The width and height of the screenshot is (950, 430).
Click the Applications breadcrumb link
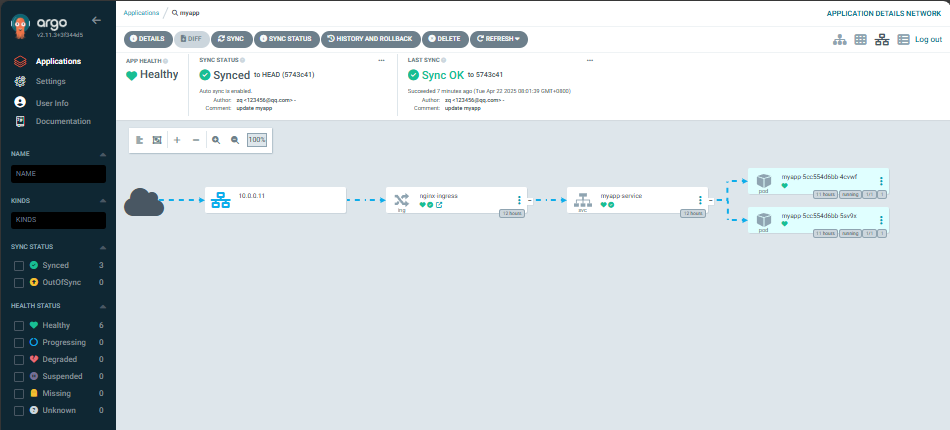click(141, 12)
